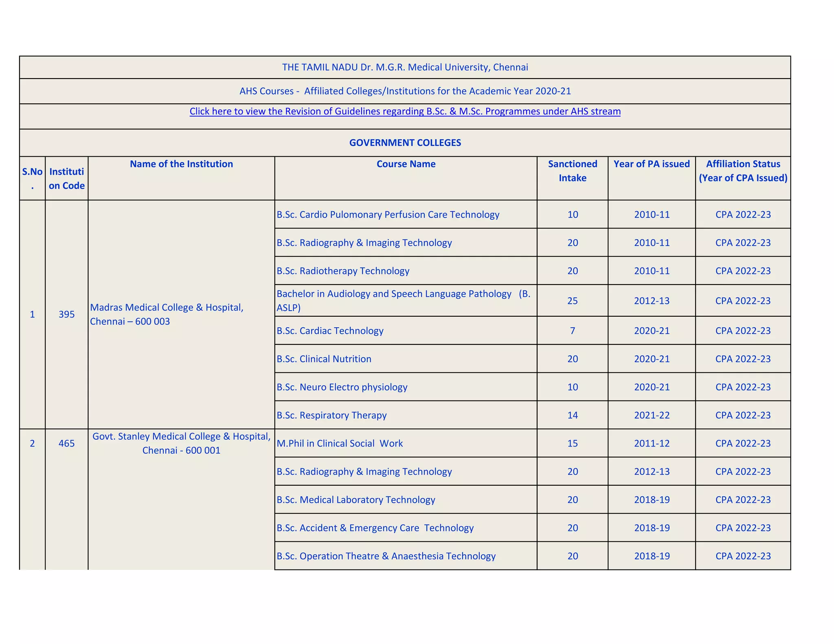Click the Revision of Guidelines hyperlink
The height and width of the screenshot is (644, 834).
[405, 112]
